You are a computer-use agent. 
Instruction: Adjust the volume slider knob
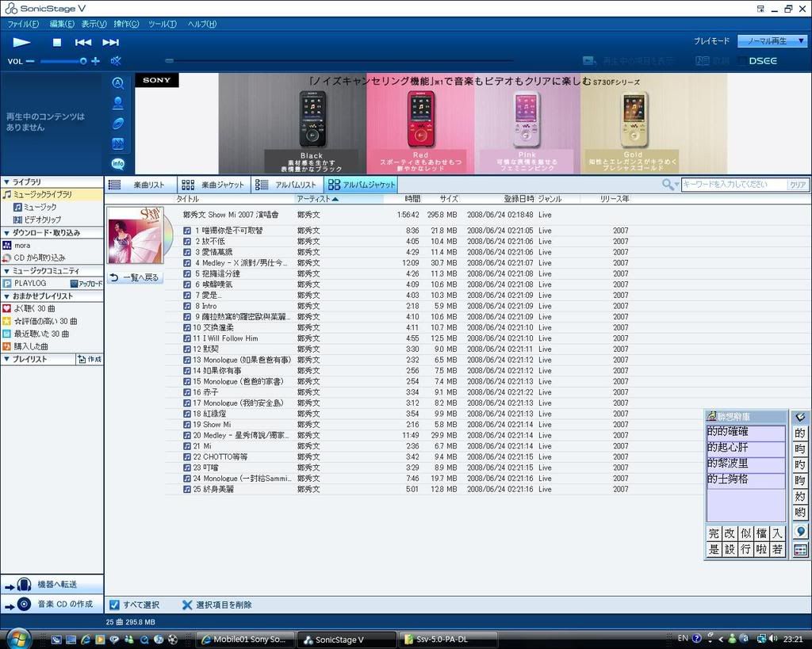point(82,61)
